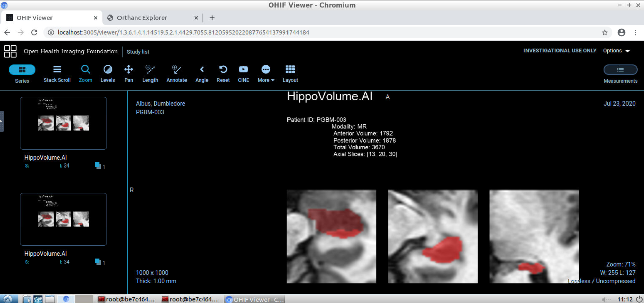
Task: Click second series image count icon
Action: [x=98, y=261]
